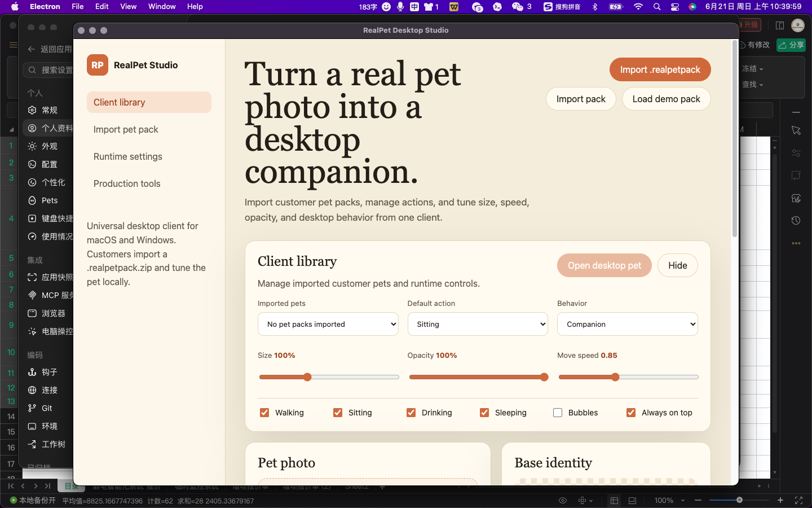812x508 pixels.
Task: Open the Apple menu
Action: pos(15,7)
